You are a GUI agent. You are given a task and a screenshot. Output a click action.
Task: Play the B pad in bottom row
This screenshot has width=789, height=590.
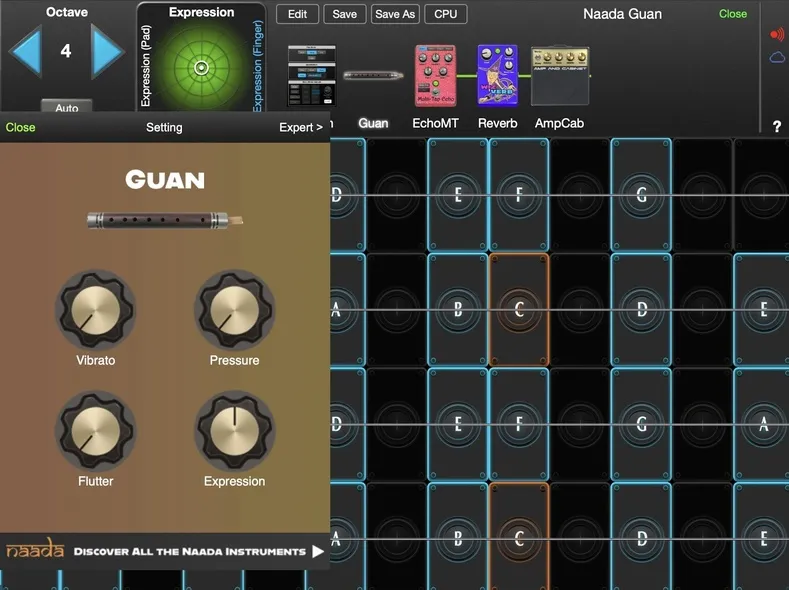(457, 536)
